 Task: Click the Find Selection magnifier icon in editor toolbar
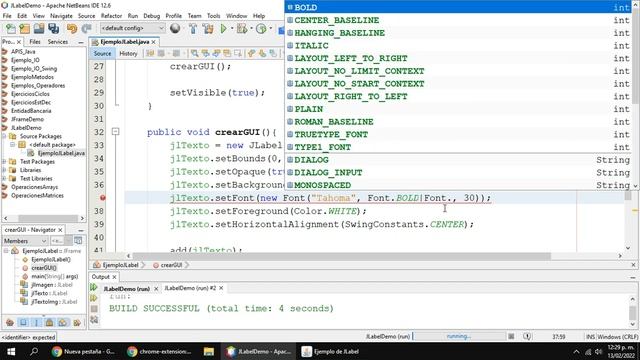click(195, 53)
